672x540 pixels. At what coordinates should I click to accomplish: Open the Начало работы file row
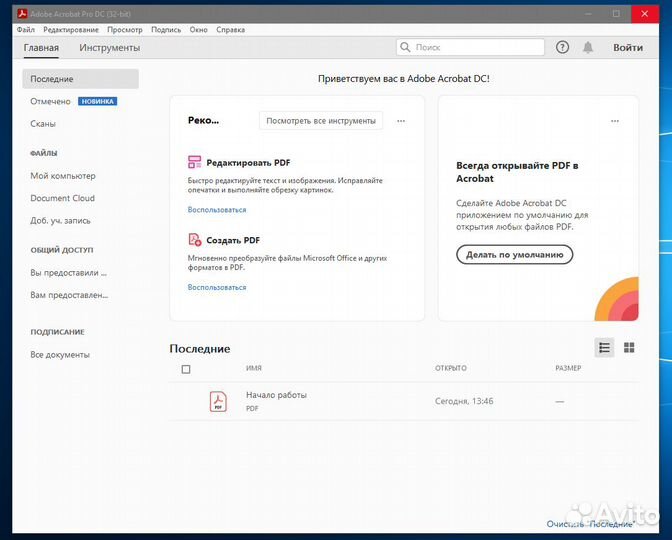click(403, 402)
